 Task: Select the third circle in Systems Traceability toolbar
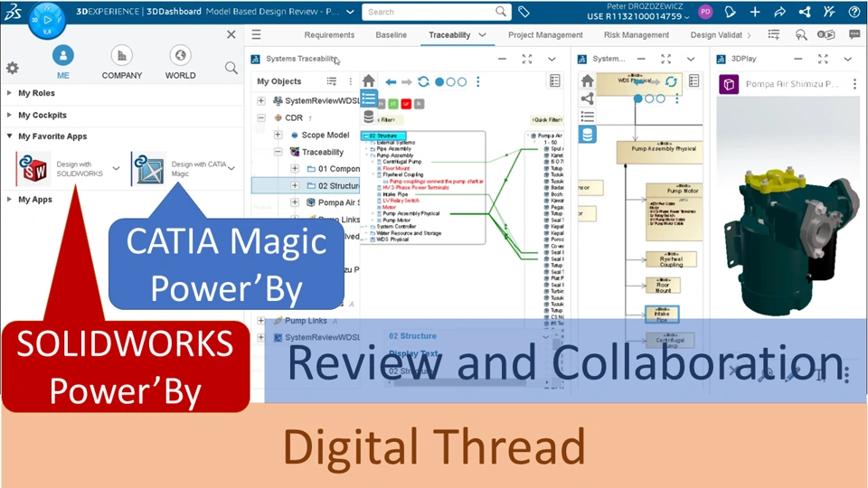pos(462,82)
